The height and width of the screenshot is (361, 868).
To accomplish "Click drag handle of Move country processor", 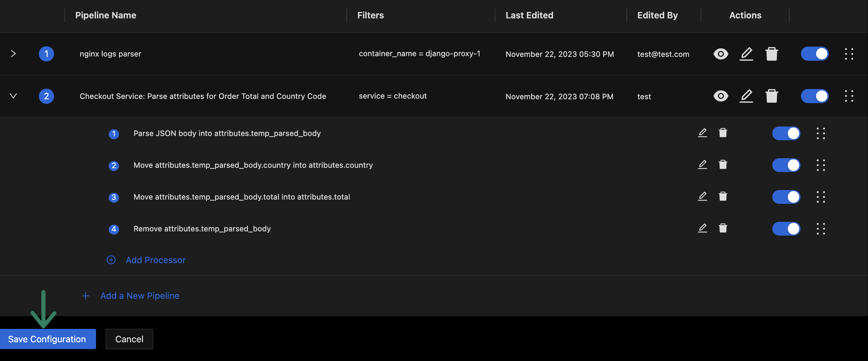I will point(821,165).
